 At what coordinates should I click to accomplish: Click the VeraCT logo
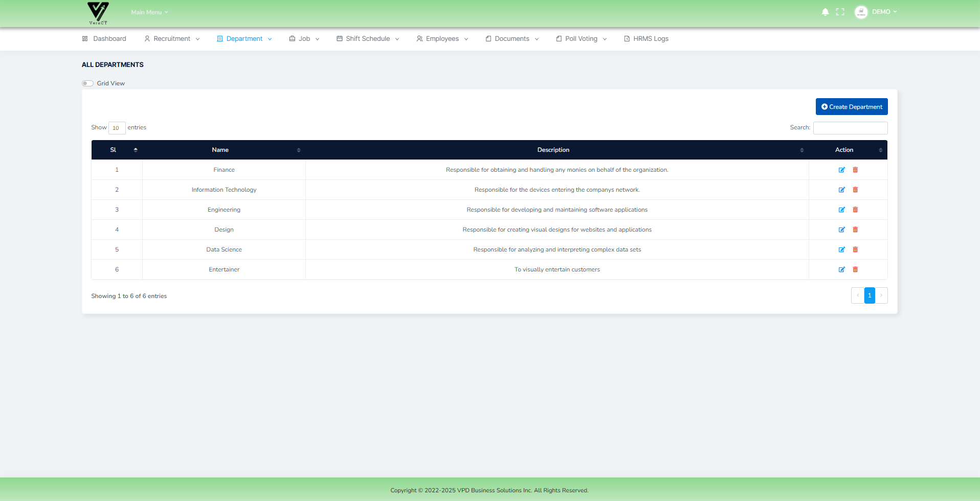98,13
